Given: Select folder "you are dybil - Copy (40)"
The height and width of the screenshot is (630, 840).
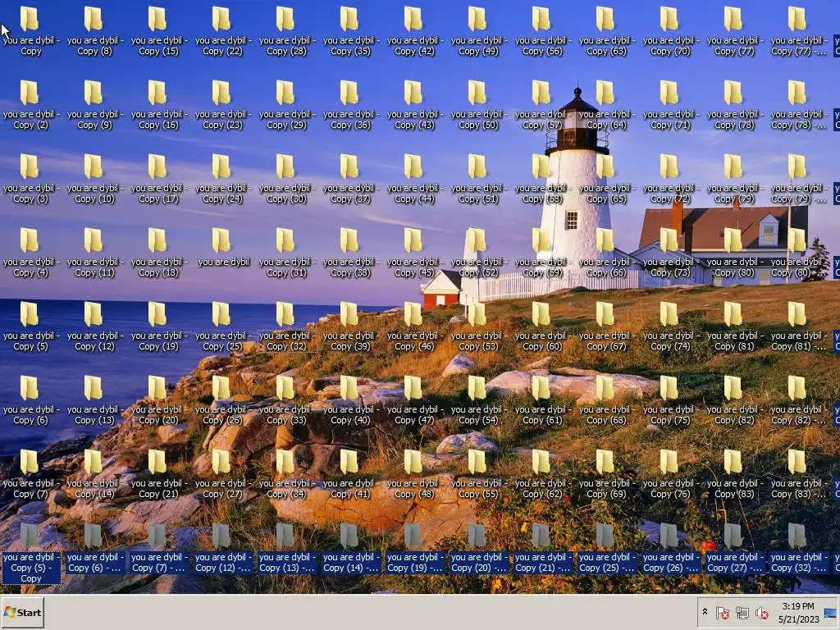Looking at the screenshot, I should [x=349, y=401].
